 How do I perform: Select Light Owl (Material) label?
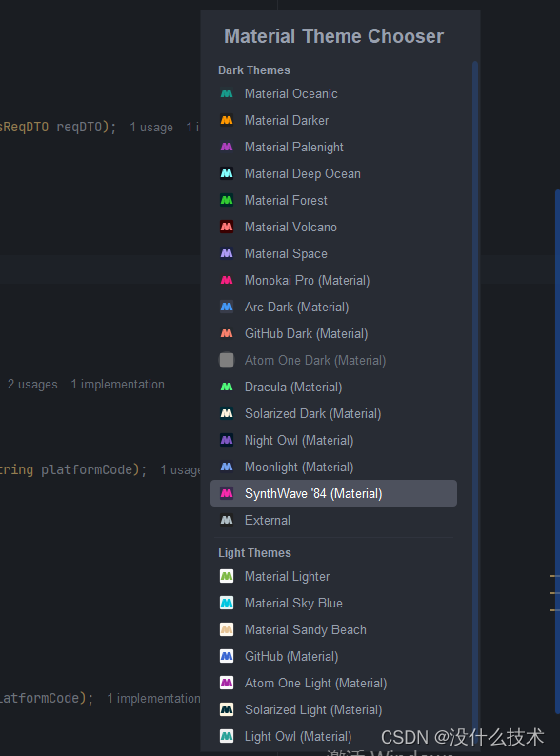click(x=297, y=736)
